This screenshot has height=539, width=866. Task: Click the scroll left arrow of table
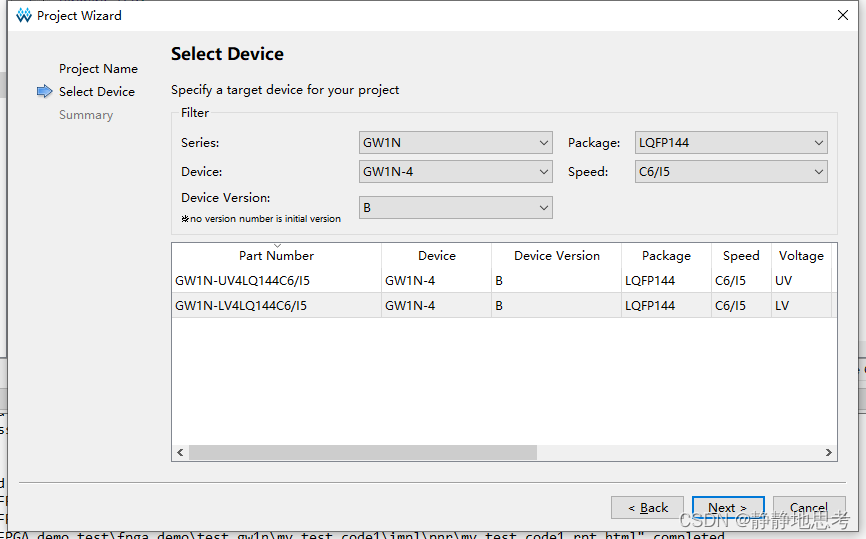tap(181, 452)
